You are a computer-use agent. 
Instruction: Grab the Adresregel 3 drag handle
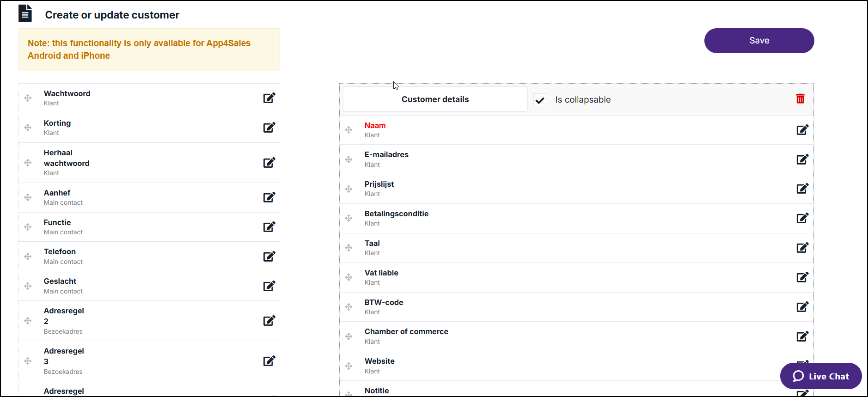(x=28, y=361)
